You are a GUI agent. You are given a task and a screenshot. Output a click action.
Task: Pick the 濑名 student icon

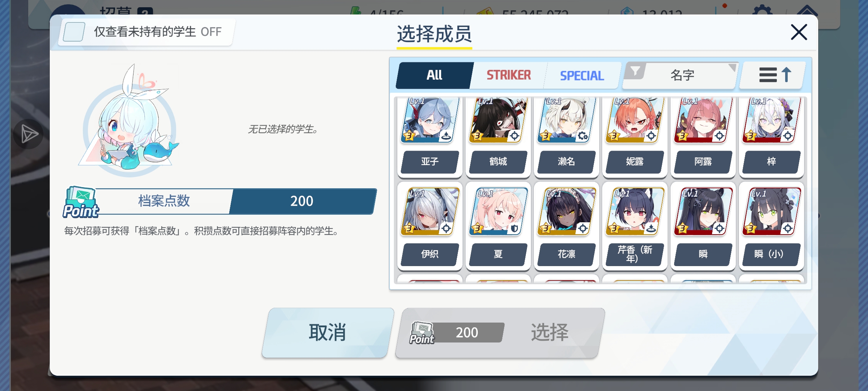(x=566, y=120)
